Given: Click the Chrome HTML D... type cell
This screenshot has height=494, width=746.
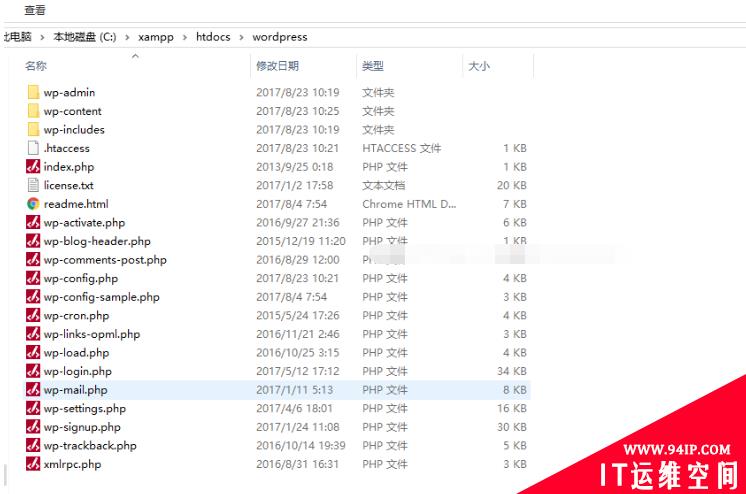Looking at the screenshot, I should click(409, 204).
